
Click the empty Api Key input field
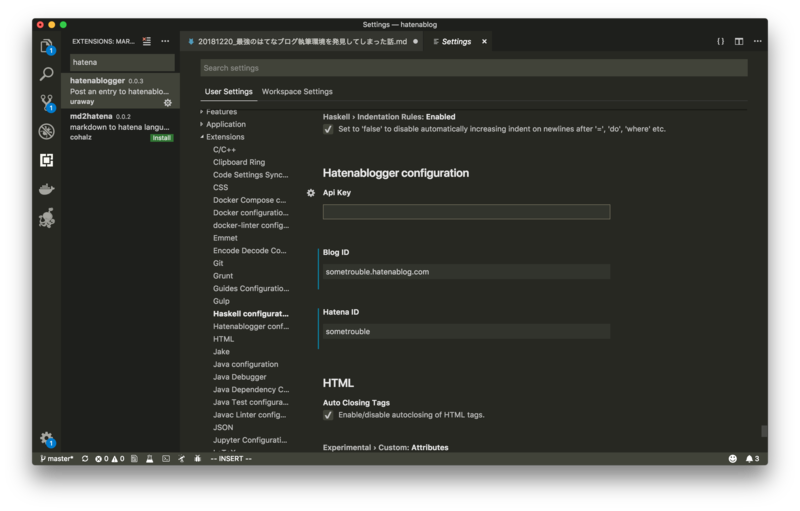(x=466, y=212)
